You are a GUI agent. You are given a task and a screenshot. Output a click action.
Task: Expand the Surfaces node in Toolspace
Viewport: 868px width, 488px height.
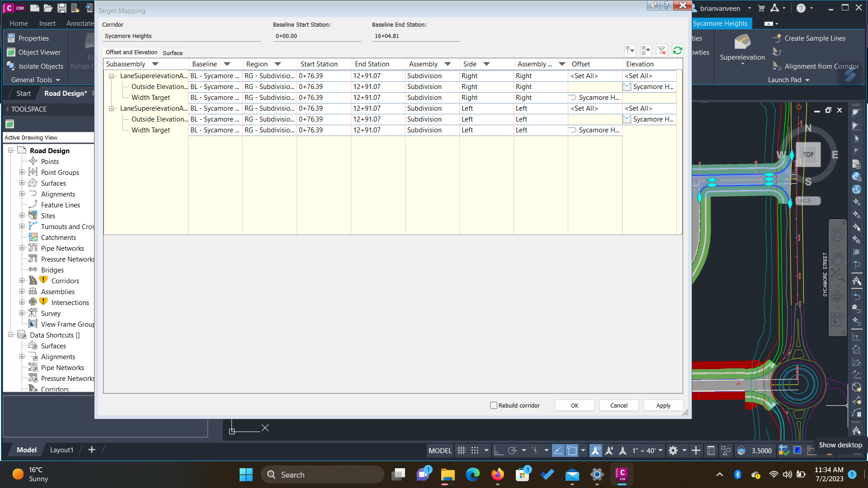(x=22, y=183)
